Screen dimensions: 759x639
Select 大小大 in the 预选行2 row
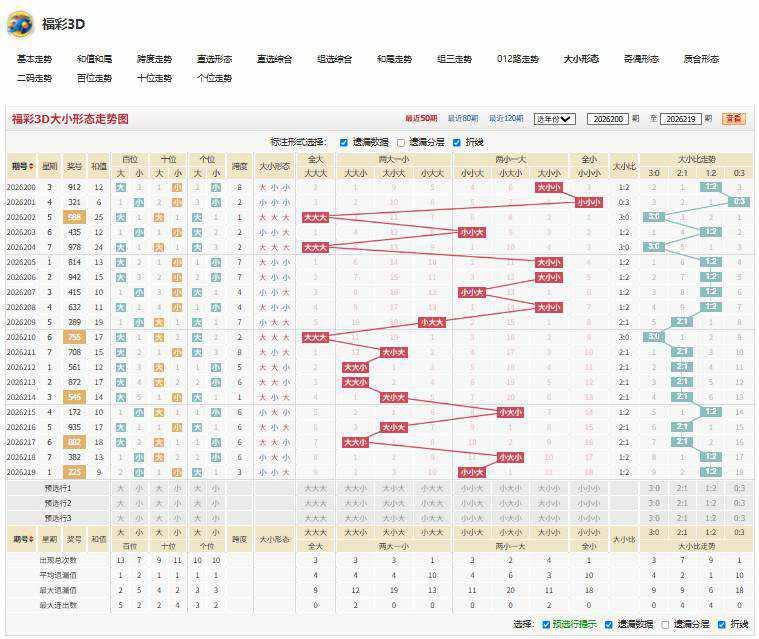click(394, 503)
